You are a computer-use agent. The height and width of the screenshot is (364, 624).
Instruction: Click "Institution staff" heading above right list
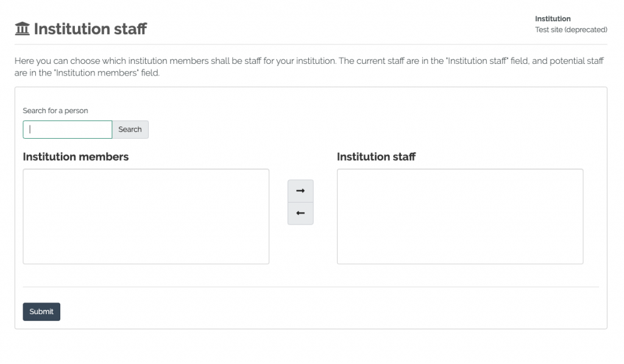pyautogui.click(x=376, y=157)
